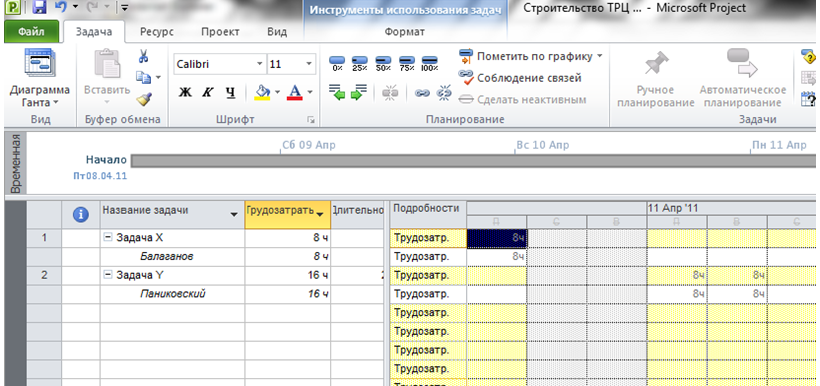The width and height of the screenshot is (820, 386).
Task: Expand the font name dropdown arrow
Action: coord(259,64)
